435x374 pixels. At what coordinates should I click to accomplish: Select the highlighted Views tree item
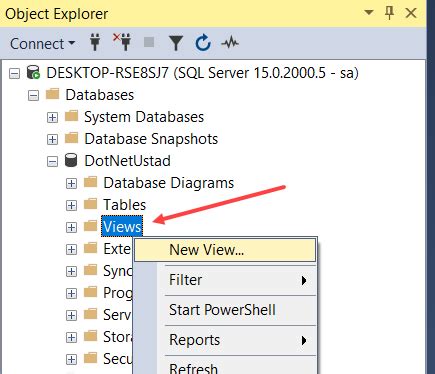click(x=122, y=227)
